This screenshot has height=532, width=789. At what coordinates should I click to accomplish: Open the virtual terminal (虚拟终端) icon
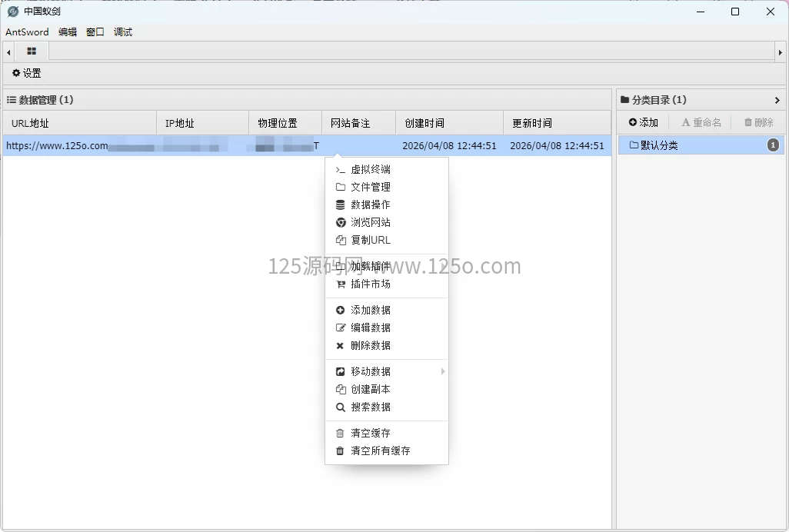(340, 169)
